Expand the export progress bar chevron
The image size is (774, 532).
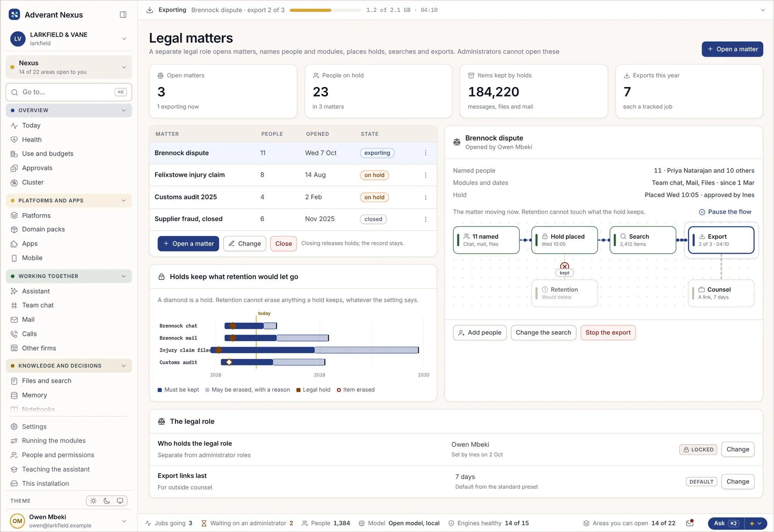pos(763,10)
